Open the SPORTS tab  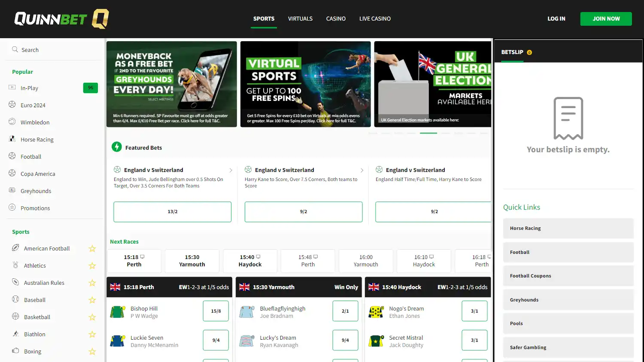[264, 19]
